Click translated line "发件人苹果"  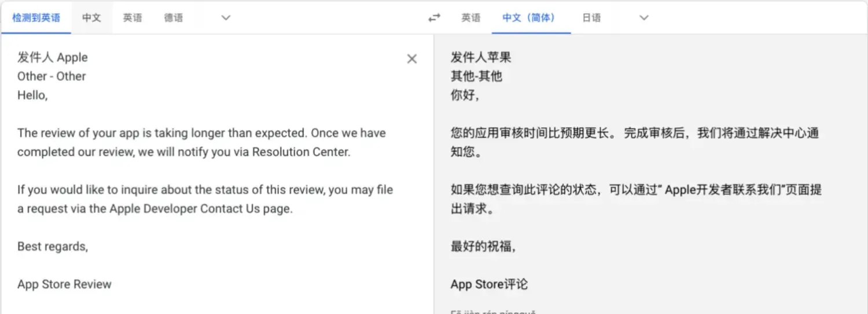(x=481, y=57)
